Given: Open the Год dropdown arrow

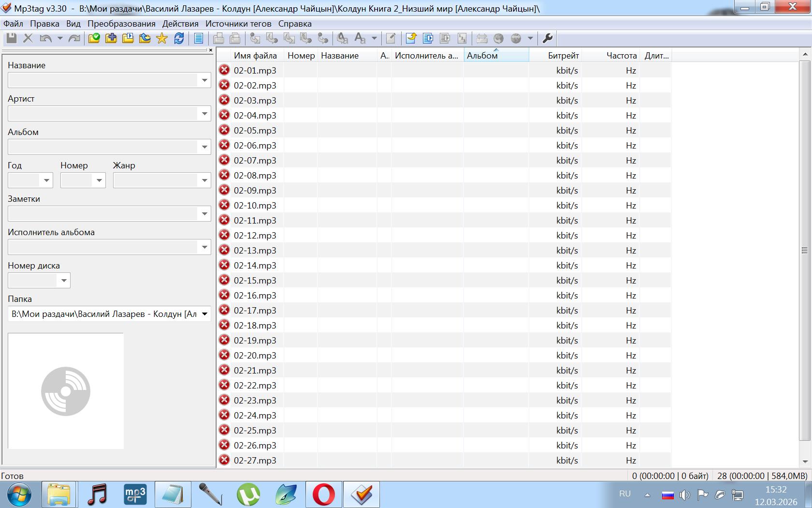Looking at the screenshot, I should tap(46, 180).
